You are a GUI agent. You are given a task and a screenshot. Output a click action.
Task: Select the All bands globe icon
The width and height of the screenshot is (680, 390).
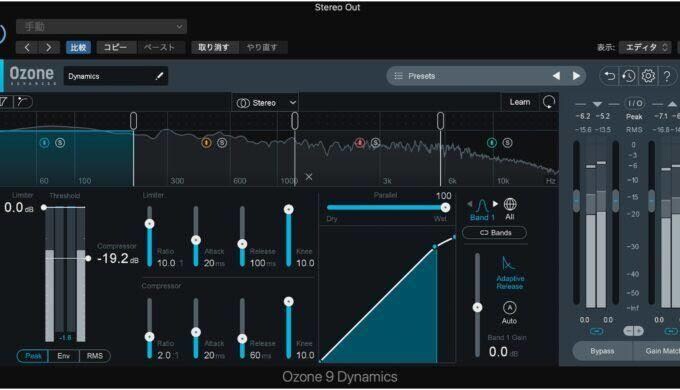510,204
